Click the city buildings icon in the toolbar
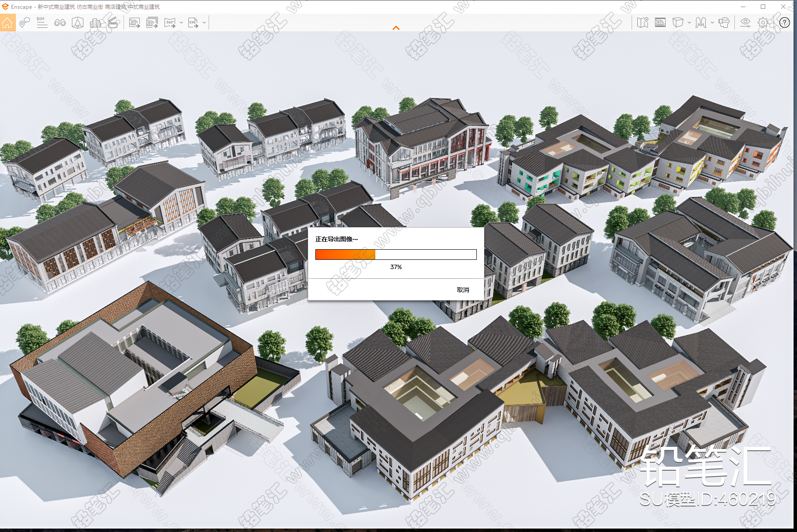Image resolution: width=797 pixels, height=532 pixels. pos(95,22)
